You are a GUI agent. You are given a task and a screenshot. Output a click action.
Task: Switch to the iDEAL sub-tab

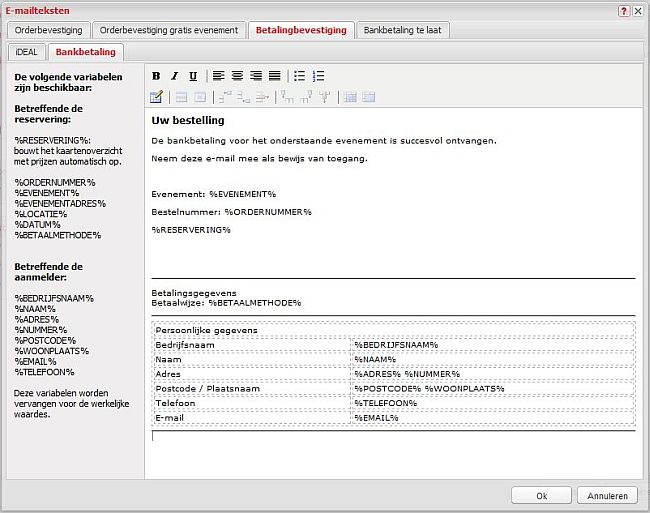(x=27, y=52)
